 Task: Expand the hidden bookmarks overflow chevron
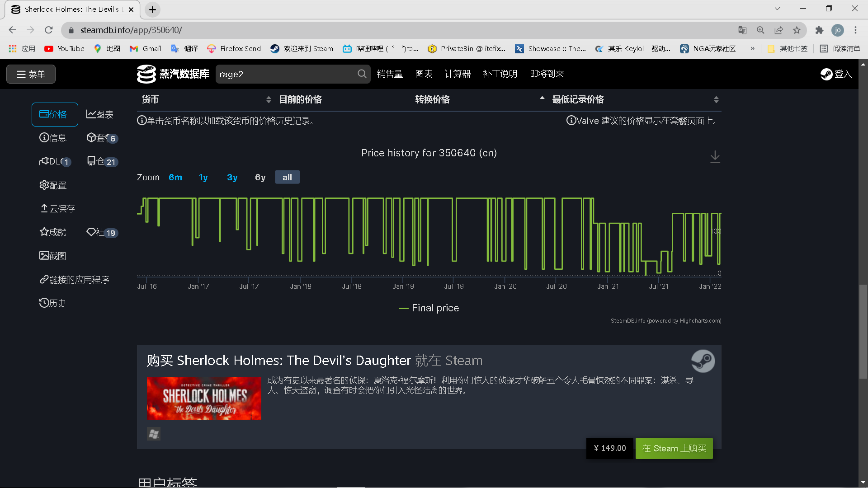(752, 48)
